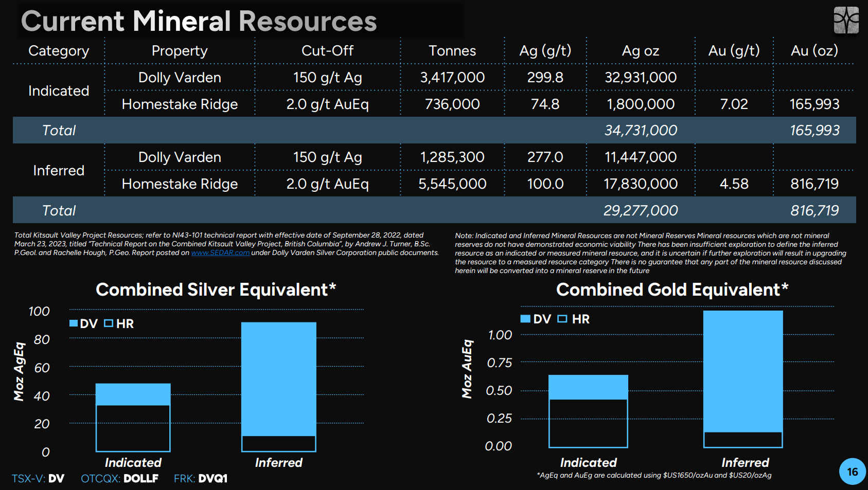
Task: Click the total Ag oz value 34,731,000
Action: tap(641, 131)
